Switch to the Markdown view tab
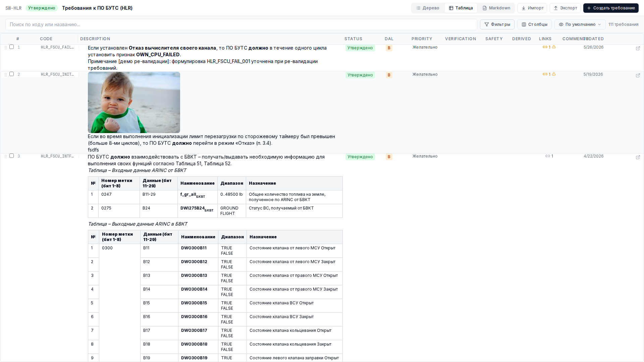Screen dimensions: 644x362 (496, 8)
